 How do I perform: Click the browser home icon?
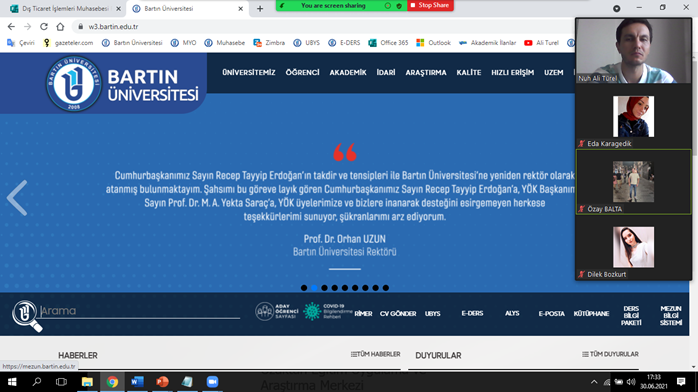(60, 27)
